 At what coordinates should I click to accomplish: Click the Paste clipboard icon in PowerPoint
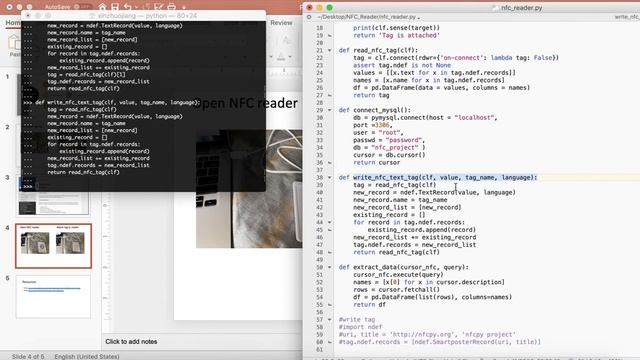(x=14, y=42)
